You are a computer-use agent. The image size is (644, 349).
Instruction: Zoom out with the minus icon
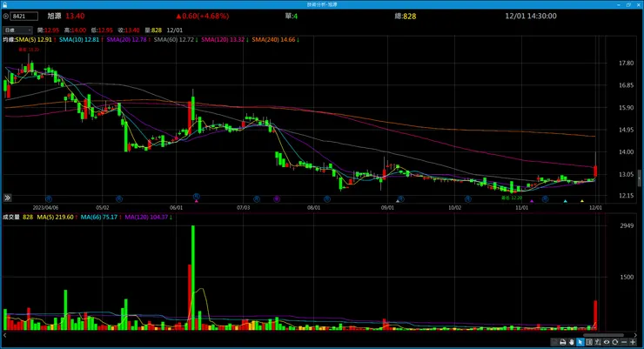coord(624,342)
